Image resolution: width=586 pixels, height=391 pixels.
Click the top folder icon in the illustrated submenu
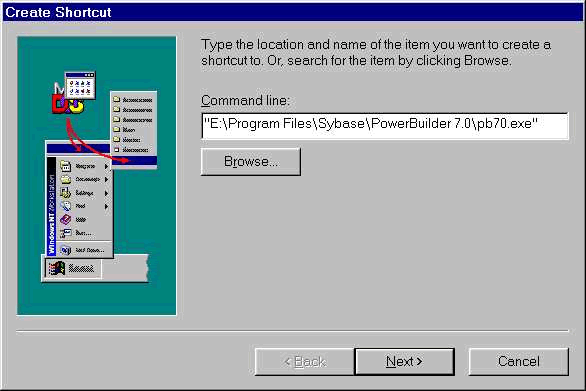coord(117,99)
